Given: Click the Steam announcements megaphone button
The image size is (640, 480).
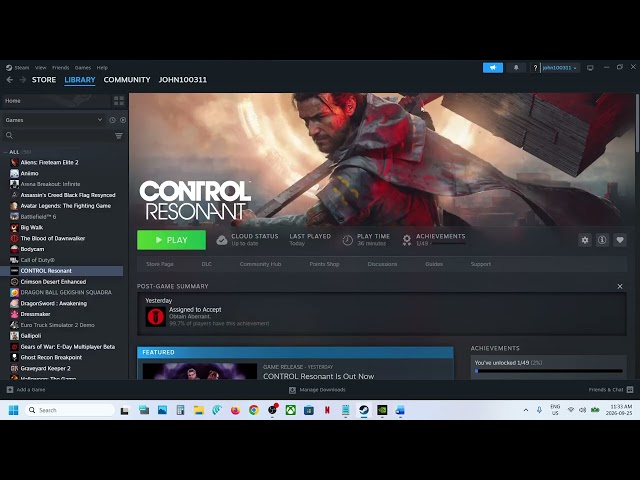Looking at the screenshot, I should (x=493, y=68).
